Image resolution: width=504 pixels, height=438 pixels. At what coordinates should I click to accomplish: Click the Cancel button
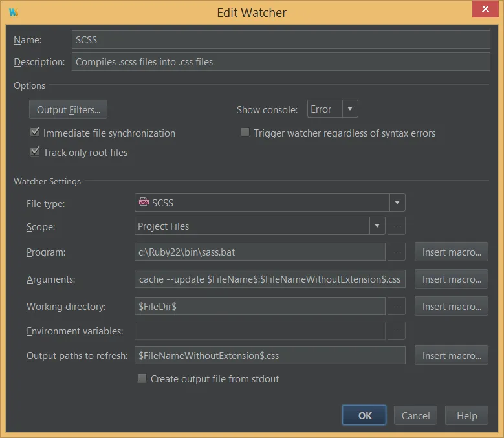415,415
